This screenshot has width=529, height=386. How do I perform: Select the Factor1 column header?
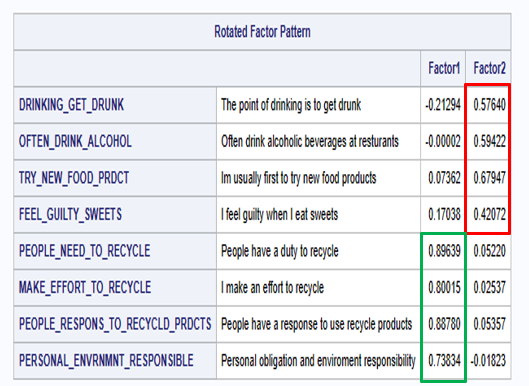coord(444,68)
